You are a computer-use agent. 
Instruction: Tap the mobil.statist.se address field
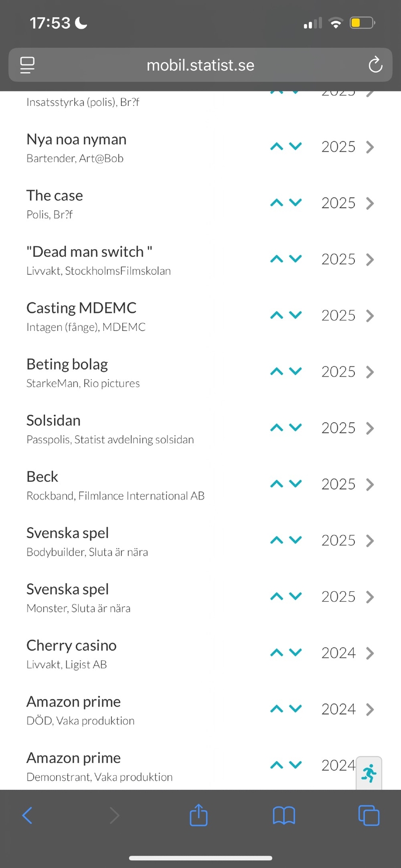tap(200, 65)
